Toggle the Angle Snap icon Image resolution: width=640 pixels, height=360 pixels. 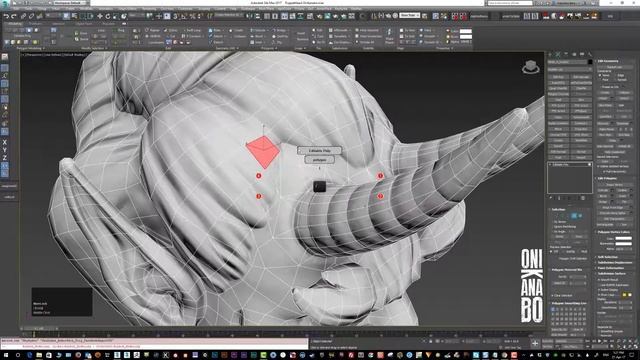184,16
